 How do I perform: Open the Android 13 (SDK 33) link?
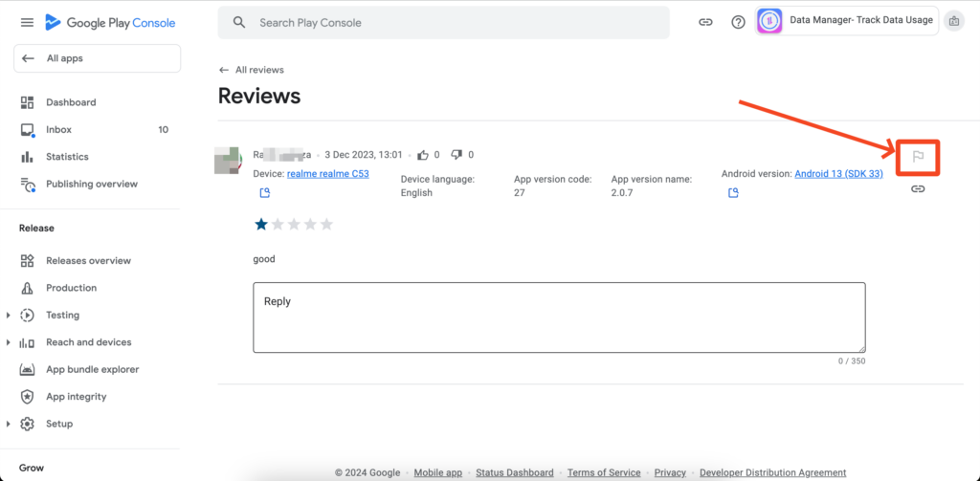click(838, 174)
